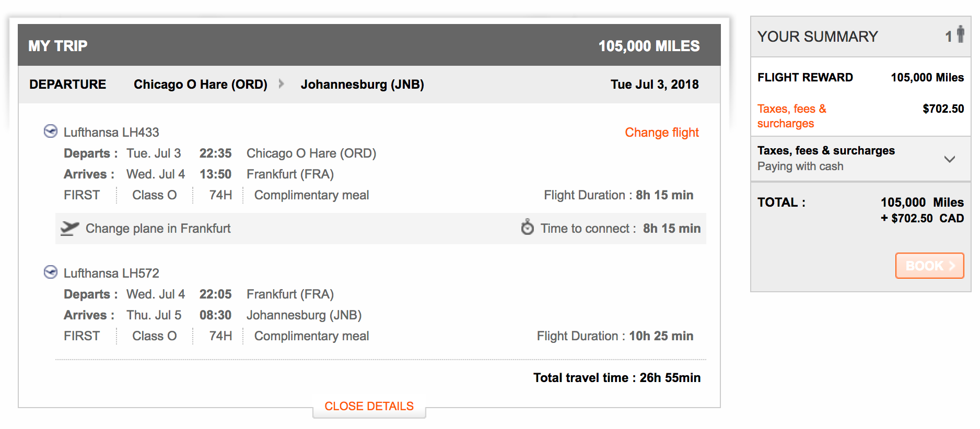The width and height of the screenshot is (980, 429).
Task: Click the My Trip header
Action: (58, 46)
